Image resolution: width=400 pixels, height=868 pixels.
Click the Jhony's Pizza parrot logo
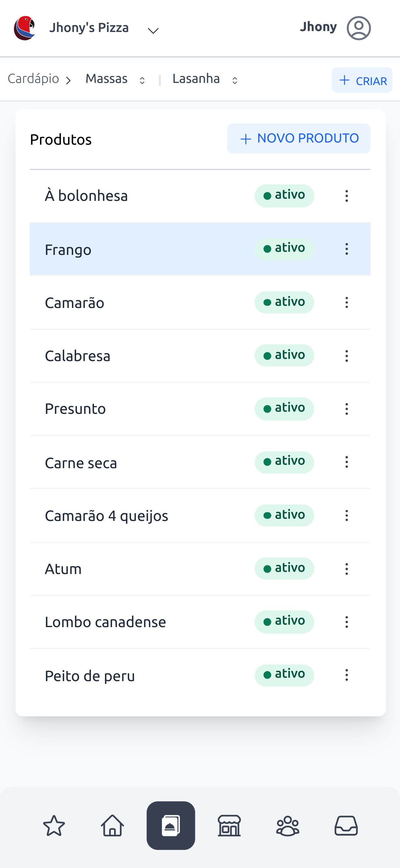pos(24,28)
